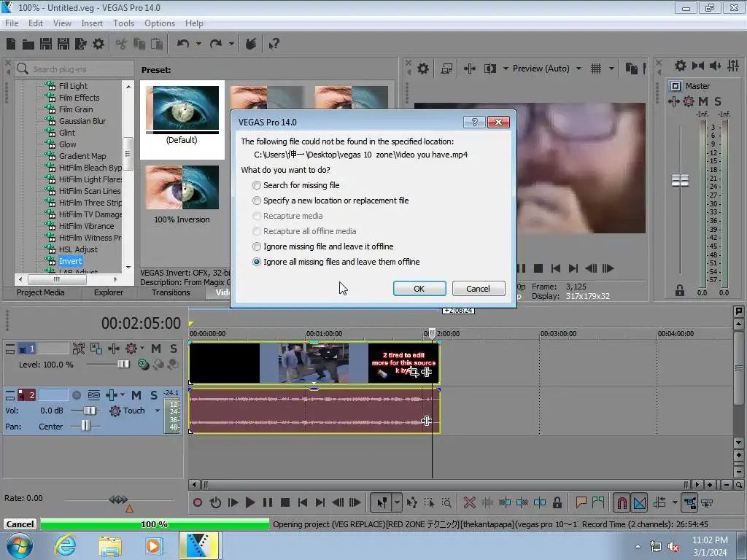
Task: Open the Insert menu
Action: tap(92, 23)
